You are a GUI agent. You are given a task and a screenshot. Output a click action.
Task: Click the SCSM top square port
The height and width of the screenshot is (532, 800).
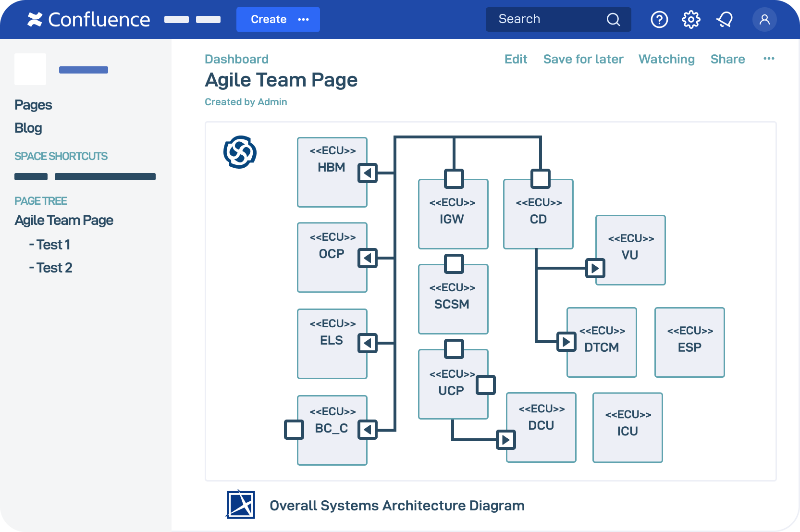click(x=454, y=264)
